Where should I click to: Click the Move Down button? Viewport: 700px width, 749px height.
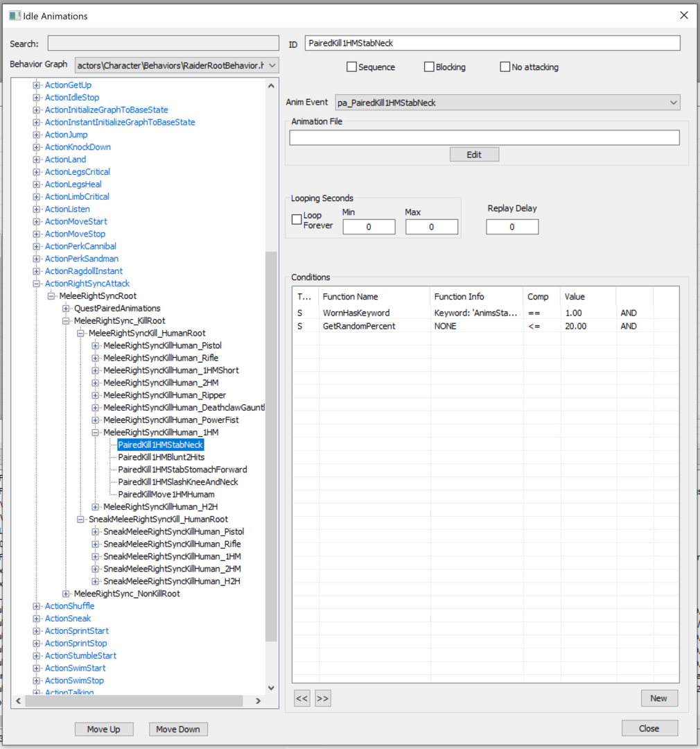point(178,730)
